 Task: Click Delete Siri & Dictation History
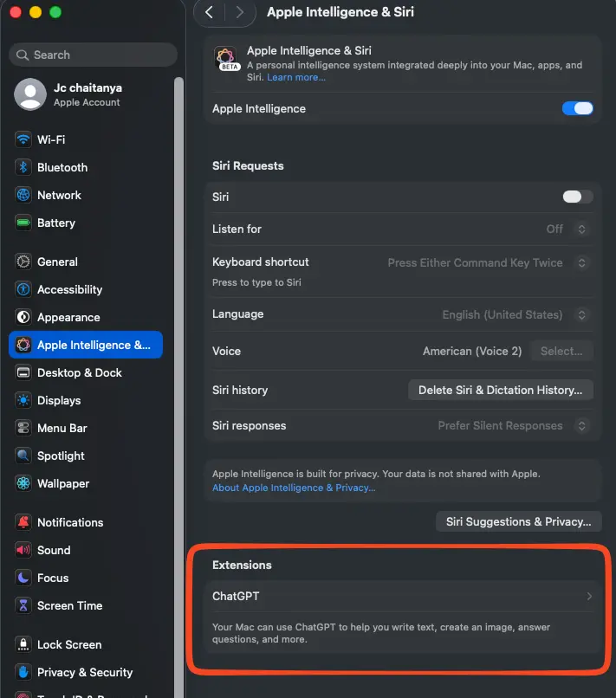(x=500, y=390)
